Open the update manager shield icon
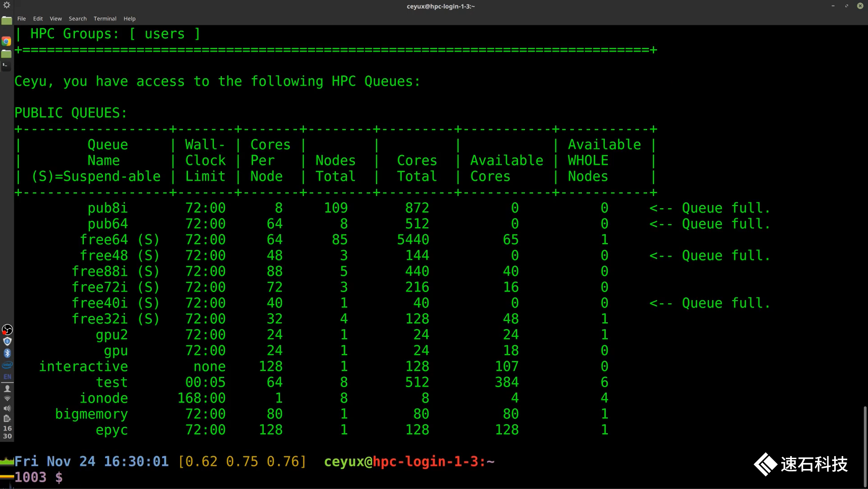 [x=7, y=341]
